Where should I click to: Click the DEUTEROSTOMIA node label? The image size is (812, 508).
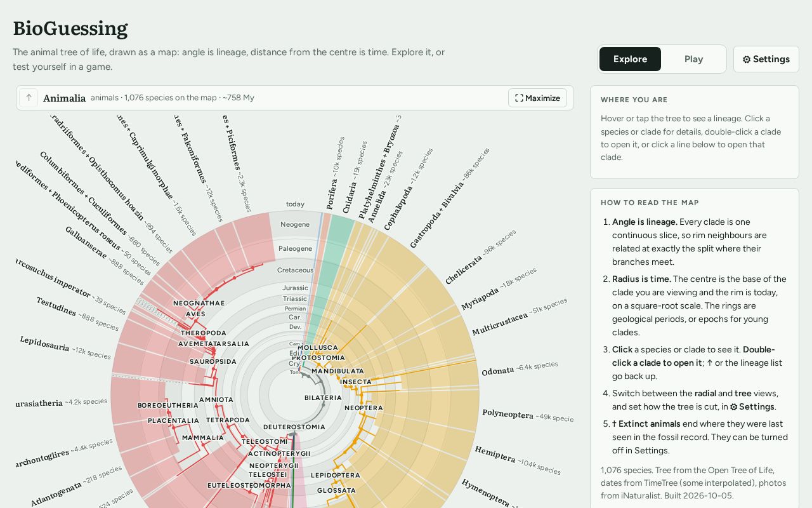click(294, 427)
